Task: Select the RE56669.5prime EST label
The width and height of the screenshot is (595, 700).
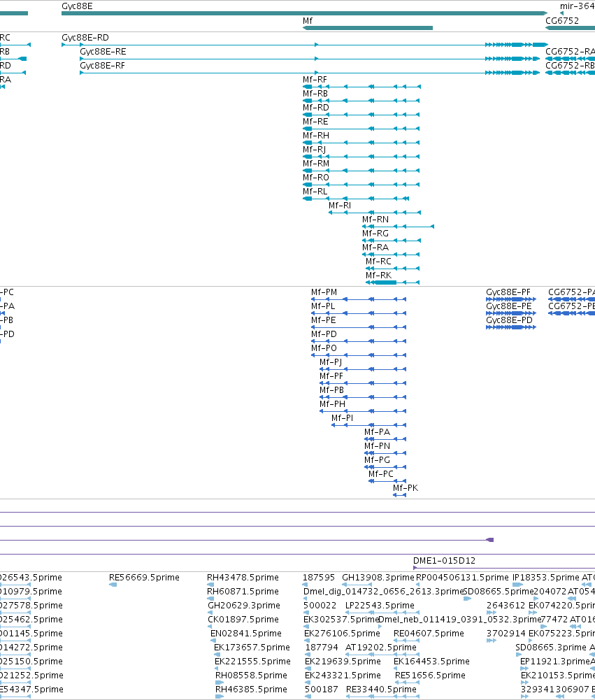Action: coord(144,578)
